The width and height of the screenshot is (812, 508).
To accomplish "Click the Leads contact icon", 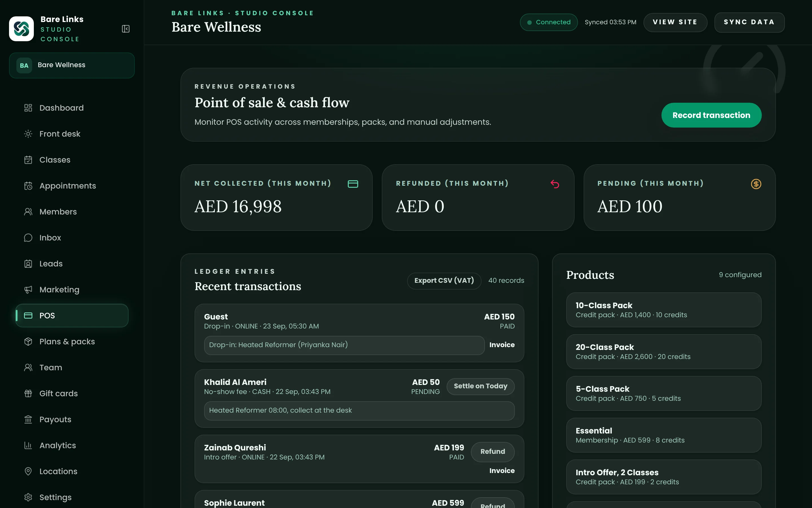I will 28,264.
